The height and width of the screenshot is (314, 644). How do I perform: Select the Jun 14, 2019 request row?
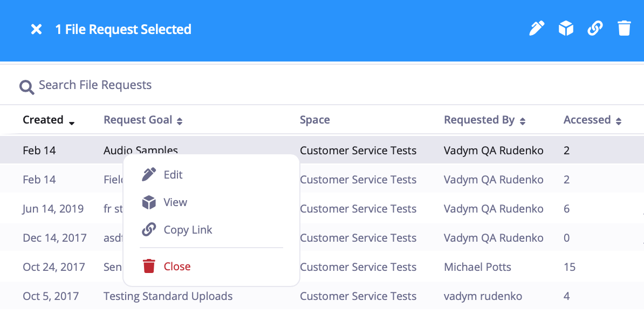coord(322,208)
